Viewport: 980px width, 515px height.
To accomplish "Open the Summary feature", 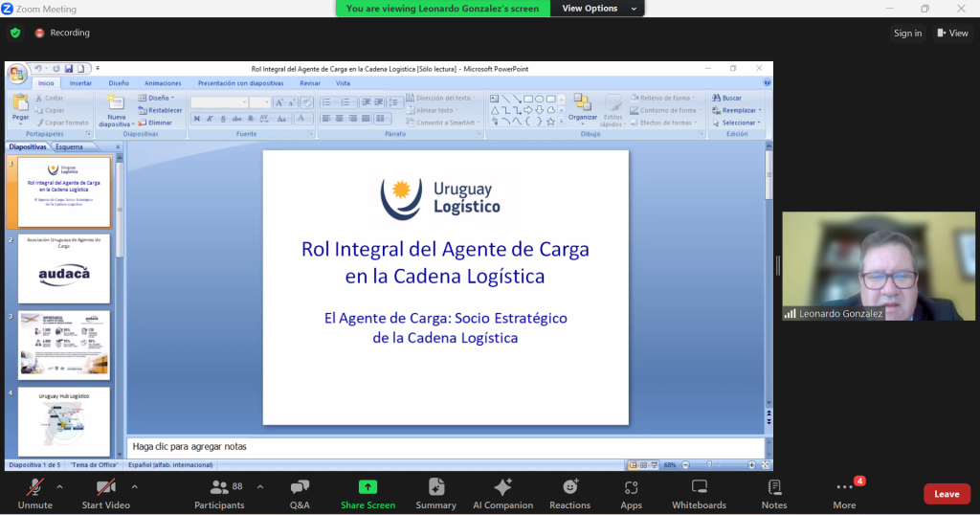I will pos(435,493).
